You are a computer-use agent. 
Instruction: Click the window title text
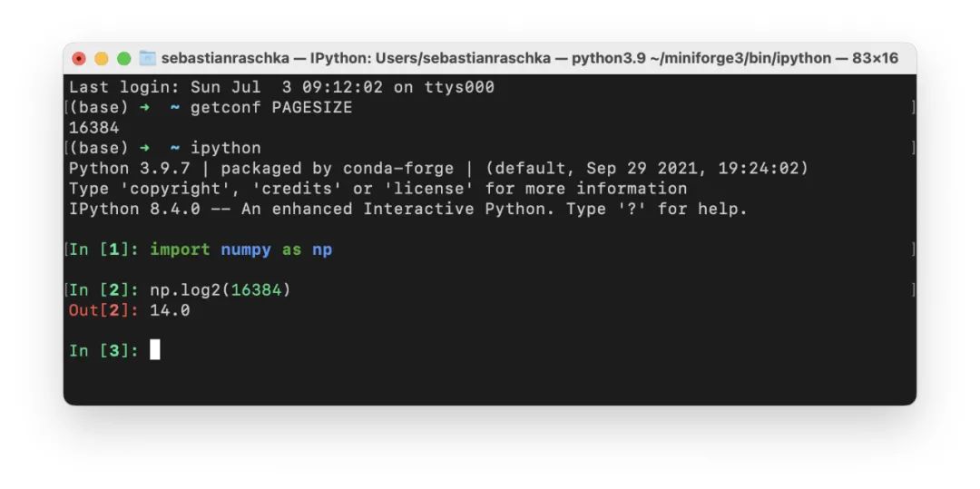tap(529, 58)
